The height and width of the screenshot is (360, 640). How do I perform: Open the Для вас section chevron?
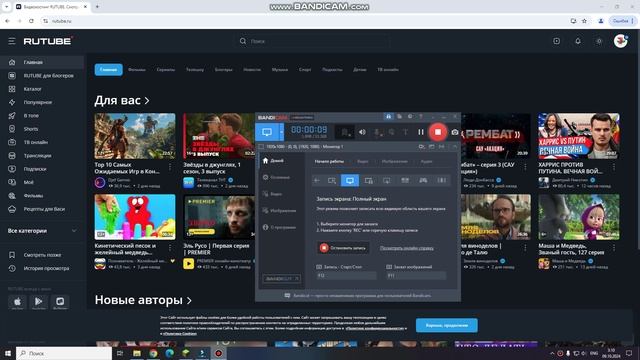tap(147, 101)
